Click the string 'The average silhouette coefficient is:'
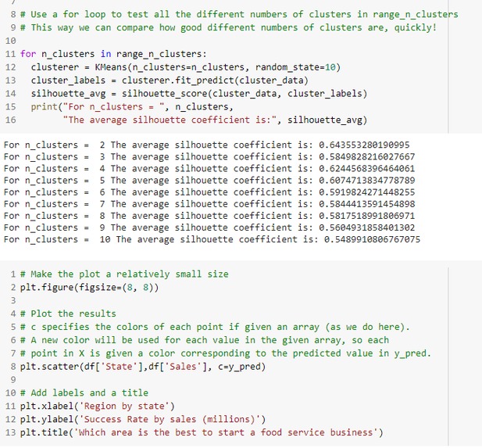The image size is (482, 448). coord(170,120)
